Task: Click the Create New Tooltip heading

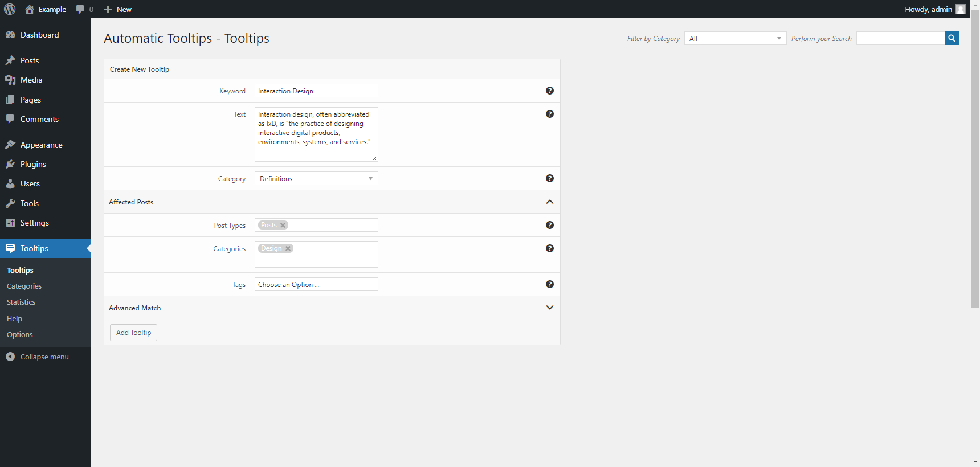Action: (140, 69)
